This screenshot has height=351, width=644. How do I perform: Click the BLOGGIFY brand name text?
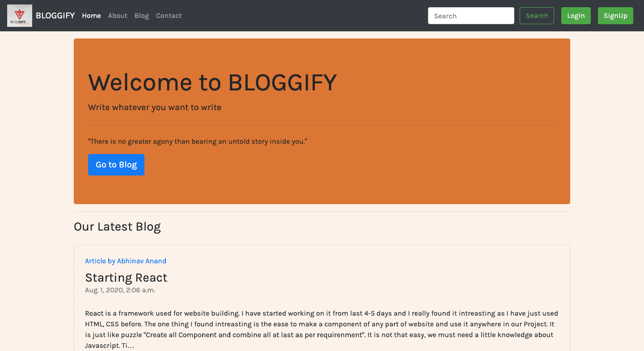[55, 15]
